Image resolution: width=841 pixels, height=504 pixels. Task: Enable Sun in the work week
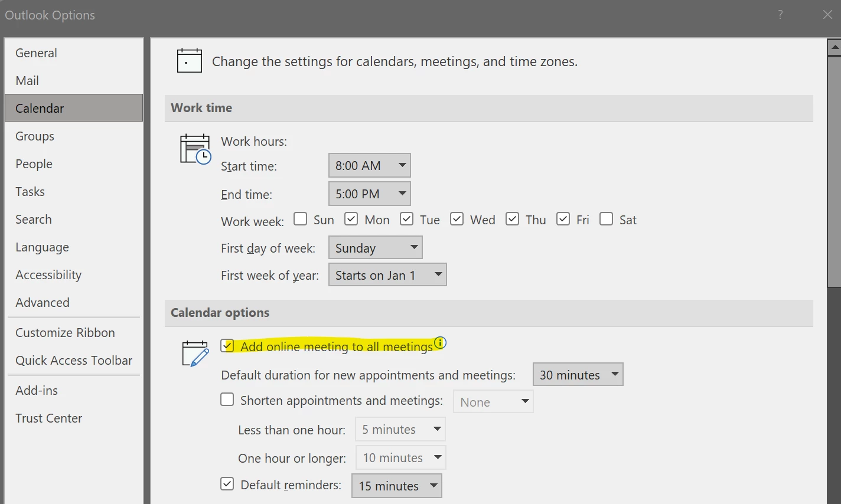pyautogui.click(x=301, y=220)
